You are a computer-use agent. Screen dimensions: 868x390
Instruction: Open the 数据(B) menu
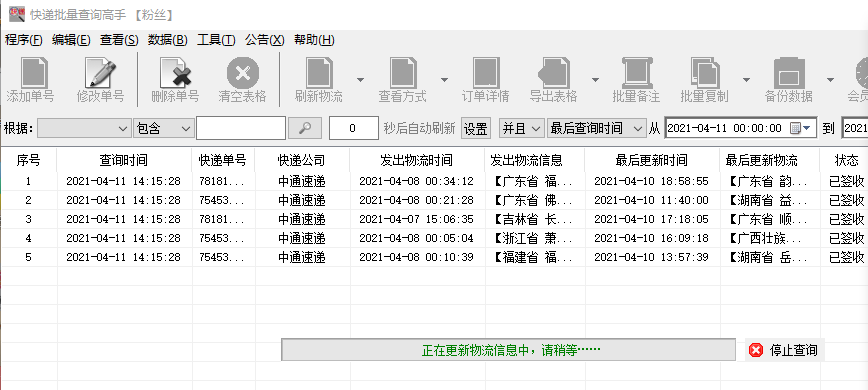(168, 40)
